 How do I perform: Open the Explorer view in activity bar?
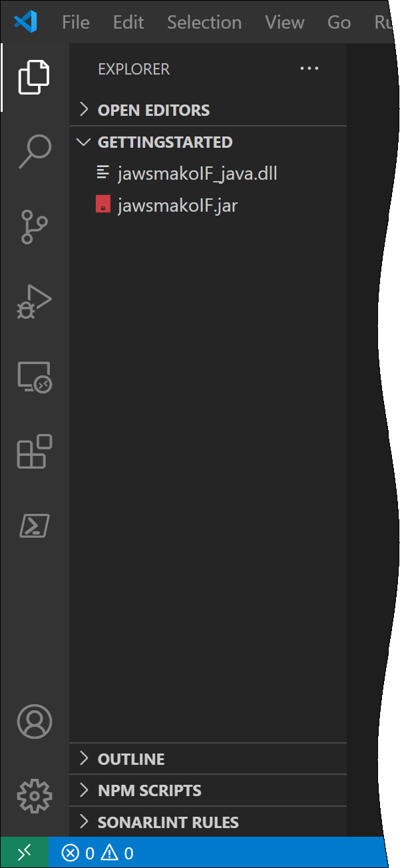pyautogui.click(x=34, y=77)
